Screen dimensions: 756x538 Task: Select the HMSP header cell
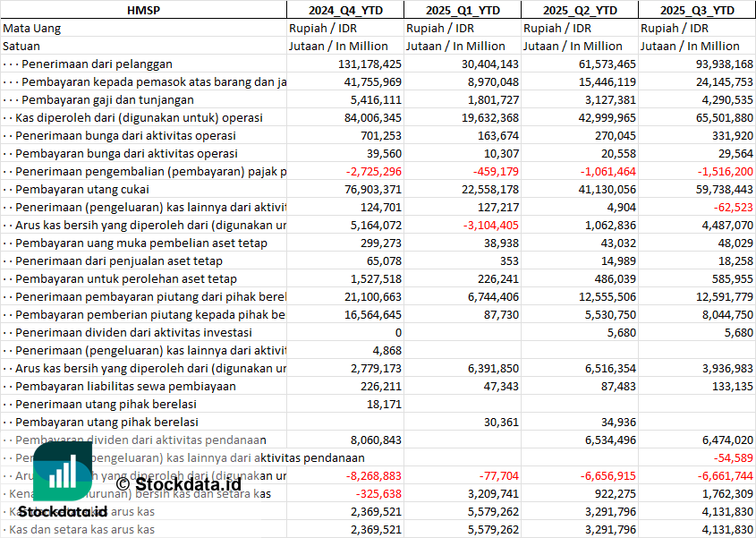(143, 10)
